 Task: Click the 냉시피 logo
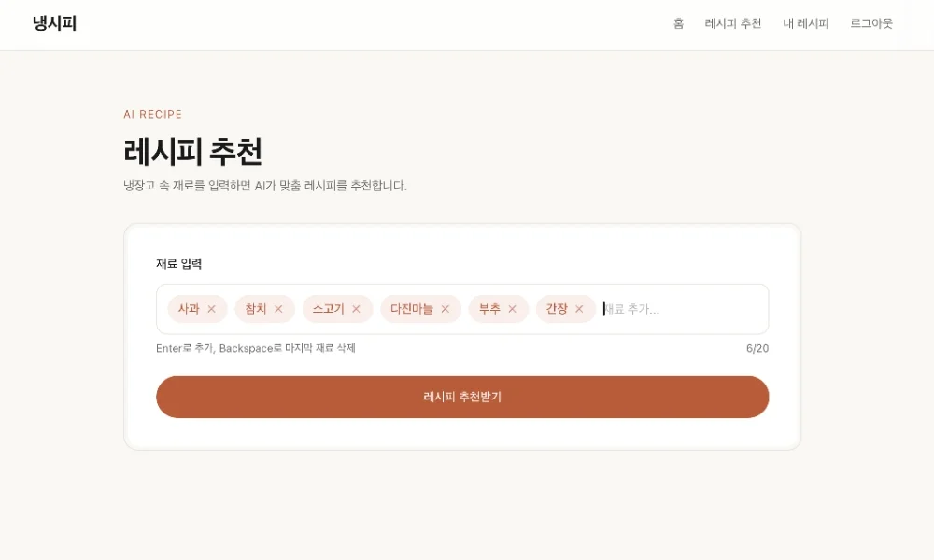click(55, 24)
